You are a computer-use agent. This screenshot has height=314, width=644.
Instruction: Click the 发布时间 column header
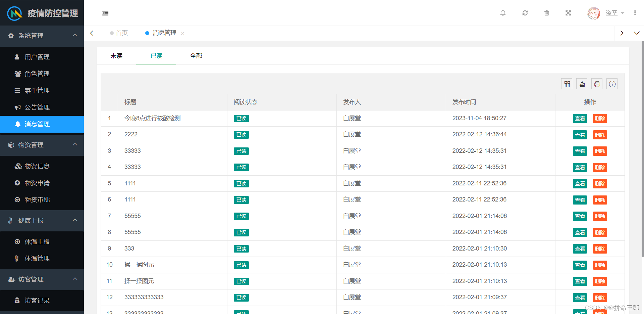pos(500,102)
